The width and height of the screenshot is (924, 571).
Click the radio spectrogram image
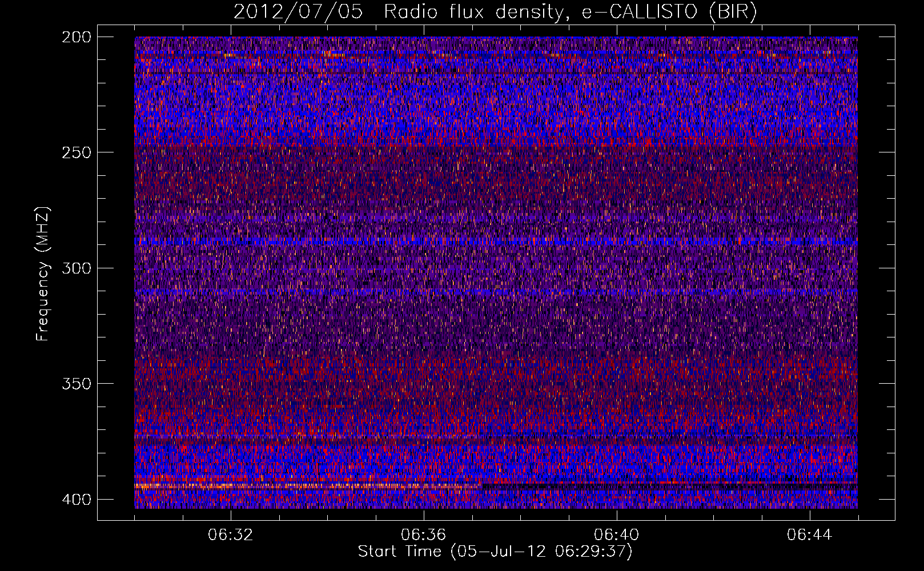(x=496, y=272)
